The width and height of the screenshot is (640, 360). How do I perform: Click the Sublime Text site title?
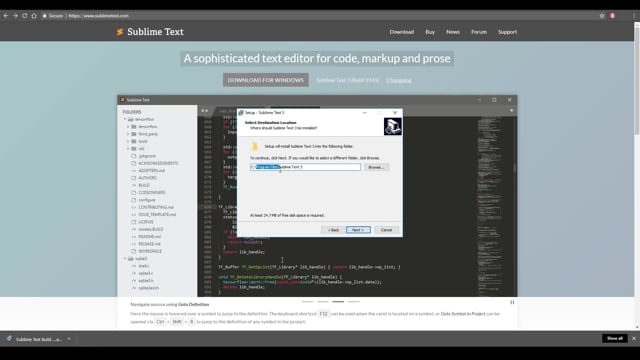pos(155,32)
